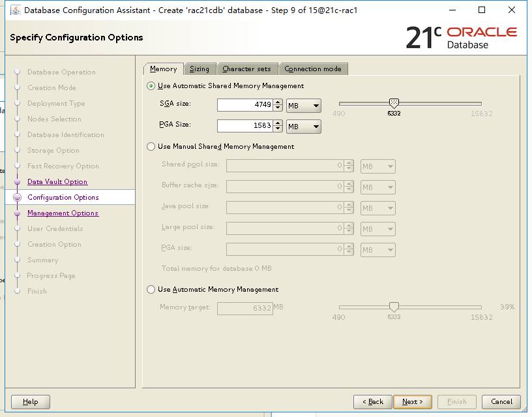The image size is (532, 417).
Task: Click the Shared pool size field
Action: coord(285,166)
